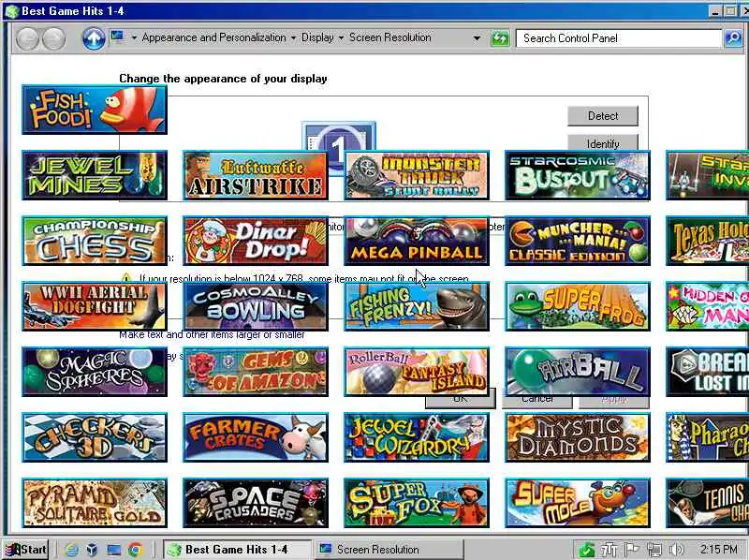This screenshot has height=560, width=749.
Task: Open Monster Truck Stunt Rally tile
Action: tap(417, 175)
